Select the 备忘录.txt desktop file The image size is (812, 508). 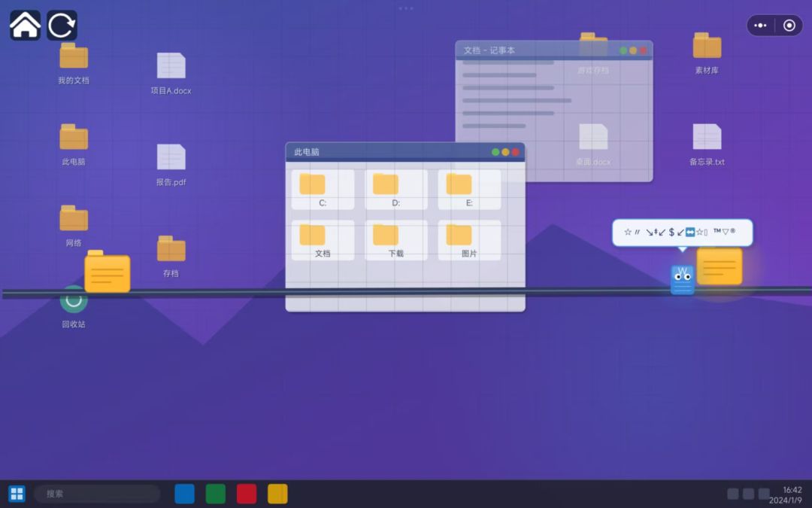[707, 144]
